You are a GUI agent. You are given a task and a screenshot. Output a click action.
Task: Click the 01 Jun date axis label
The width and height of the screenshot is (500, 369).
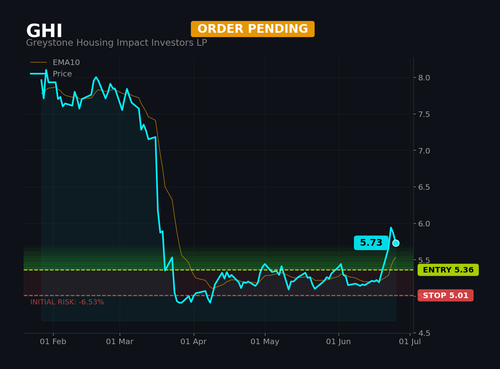point(338,342)
